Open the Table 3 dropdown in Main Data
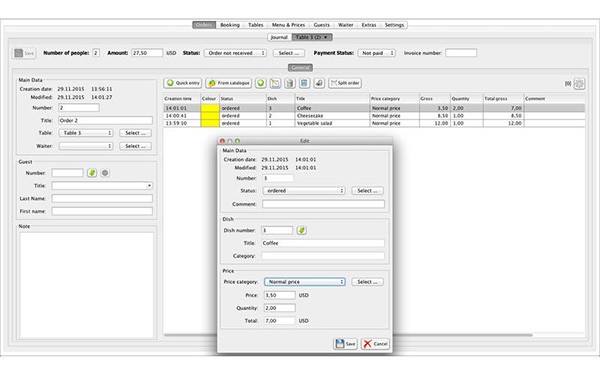 tap(86, 133)
